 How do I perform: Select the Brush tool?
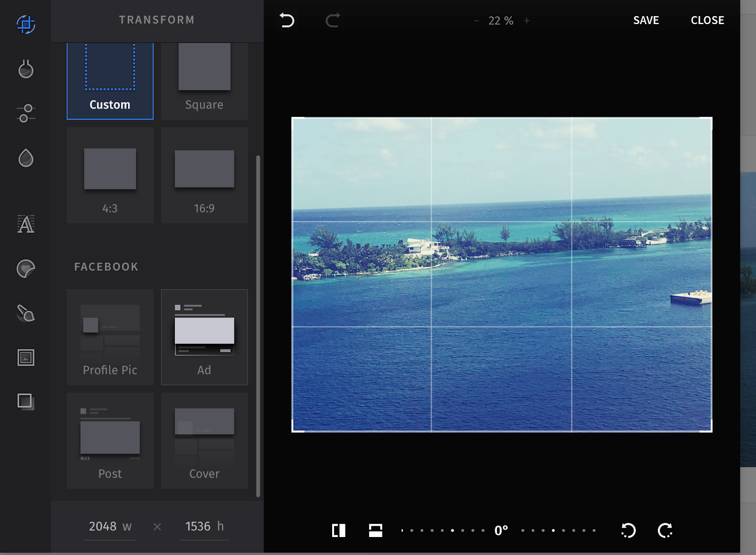(26, 313)
